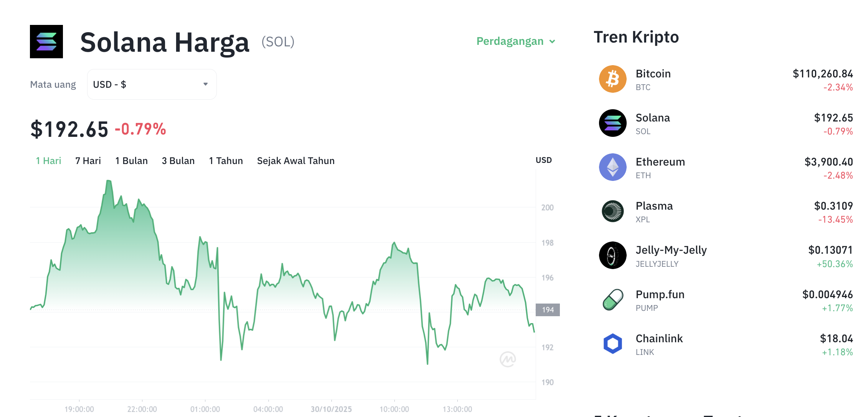Select the 1 Tahun time range
This screenshot has height=417, width=868.
[x=226, y=161]
